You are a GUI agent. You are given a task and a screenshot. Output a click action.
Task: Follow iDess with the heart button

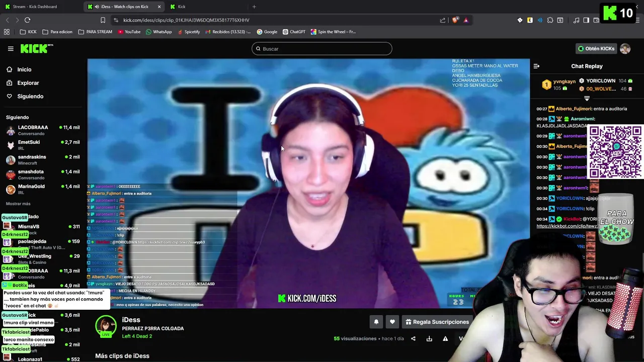click(392, 322)
